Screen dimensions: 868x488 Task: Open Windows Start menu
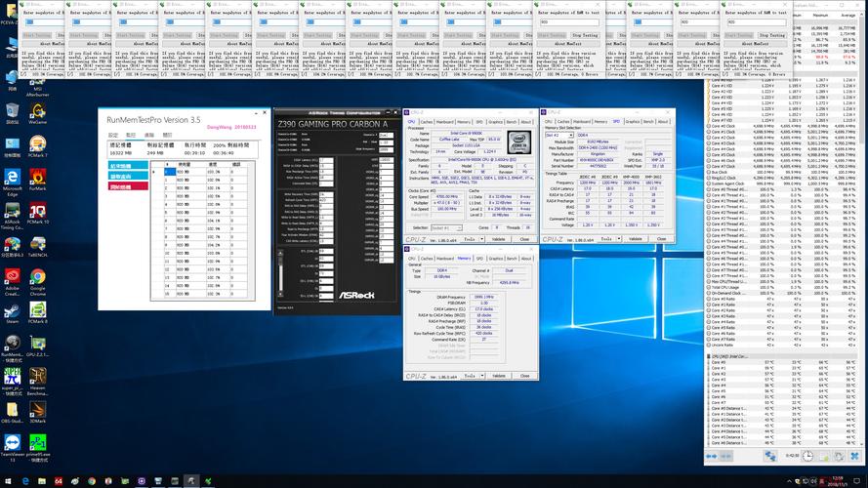coord(8,481)
